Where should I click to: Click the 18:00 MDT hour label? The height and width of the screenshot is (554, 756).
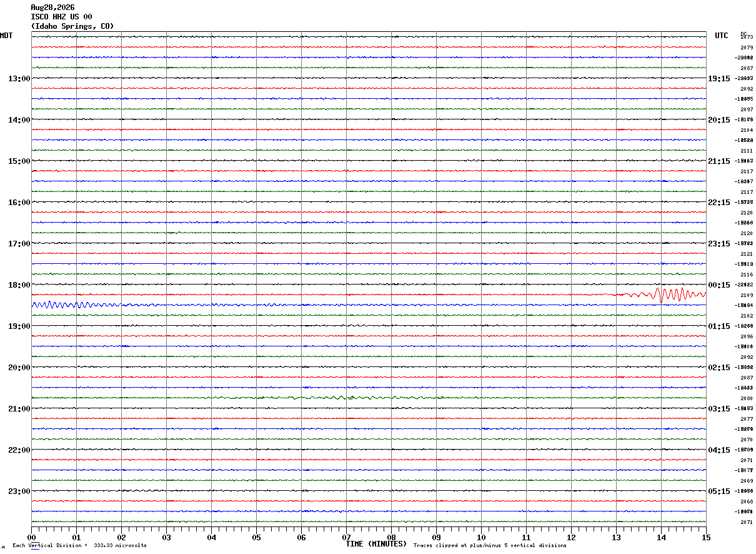(19, 285)
